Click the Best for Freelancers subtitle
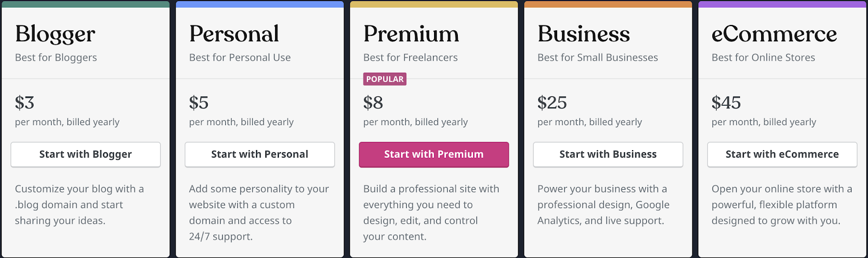 click(411, 57)
